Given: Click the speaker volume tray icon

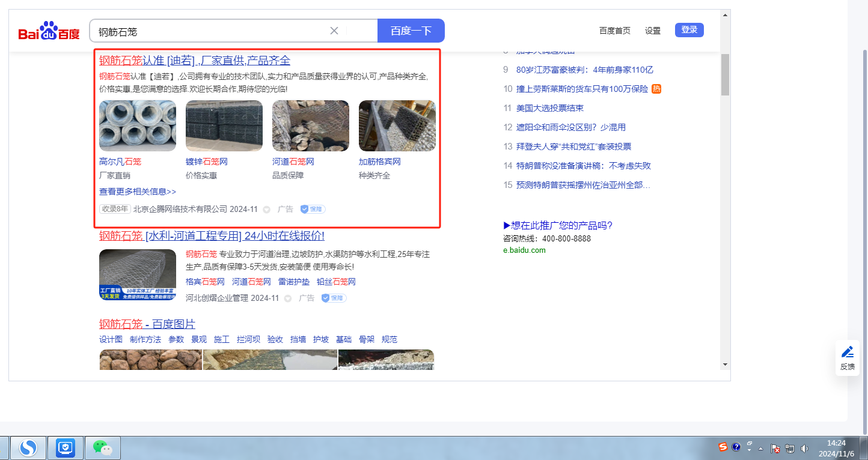Looking at the screenshot, I should point(804,449).
